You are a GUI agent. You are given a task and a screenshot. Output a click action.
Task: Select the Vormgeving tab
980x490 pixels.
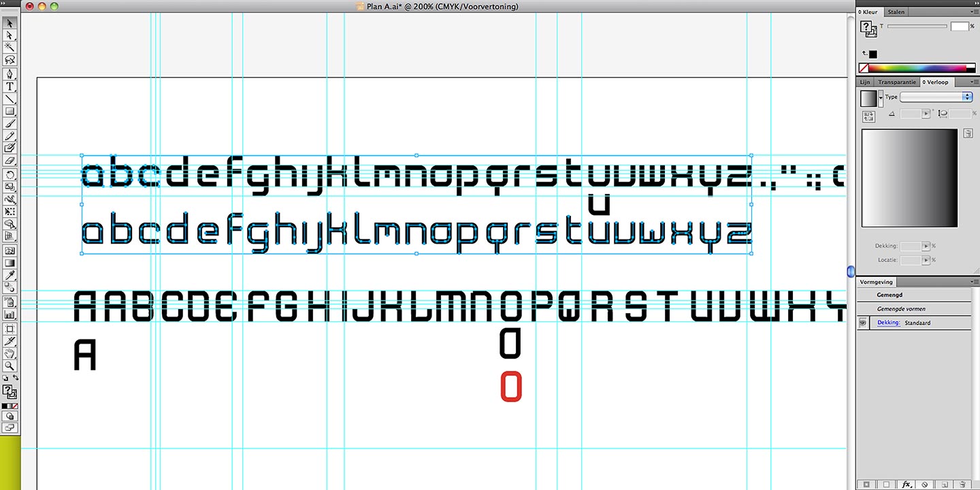point(877,282)
